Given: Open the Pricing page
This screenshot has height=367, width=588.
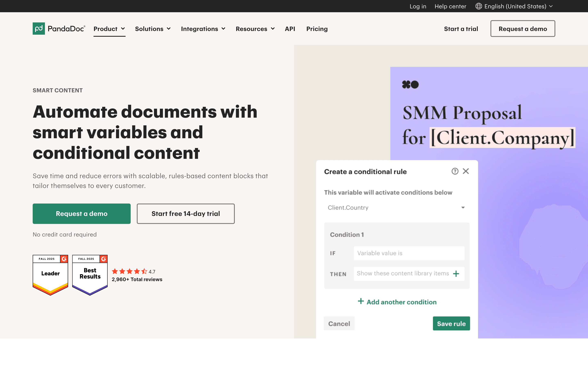Looking at the screenshot, I should [x=317, y=29].
